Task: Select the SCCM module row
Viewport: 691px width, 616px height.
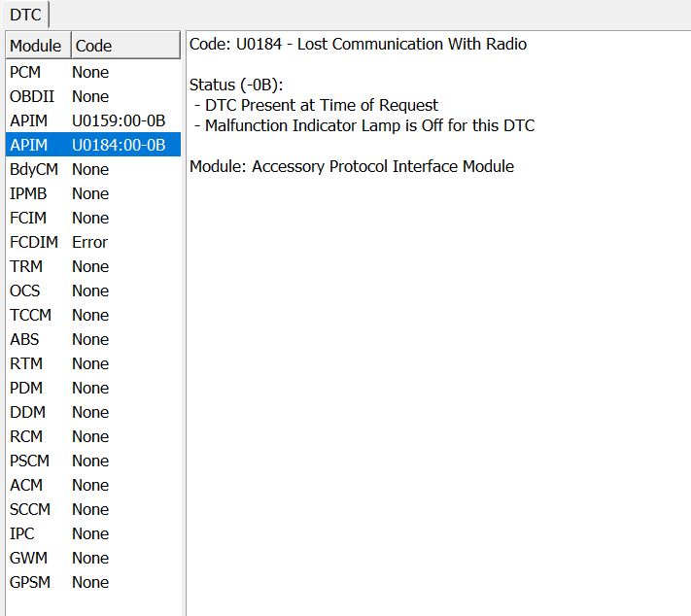Action: pos(93,509)
